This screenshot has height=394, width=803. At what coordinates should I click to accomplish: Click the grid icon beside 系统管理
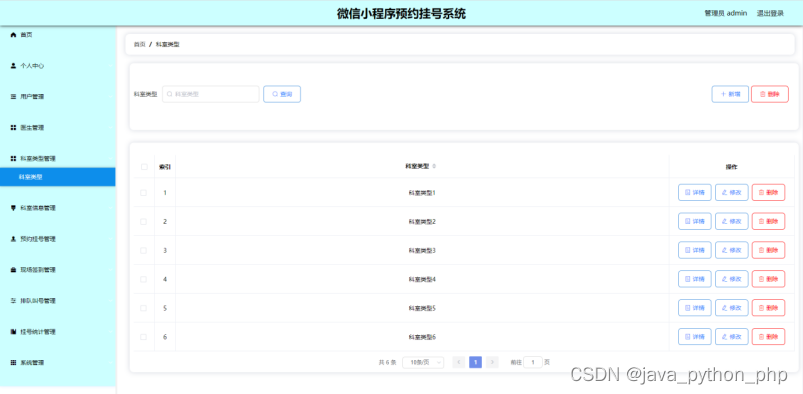[13, 363]
